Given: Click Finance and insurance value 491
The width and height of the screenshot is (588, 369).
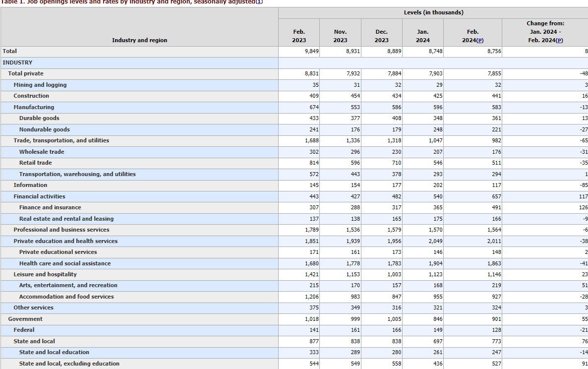Looking at the screenshot, I should point(496,207).
